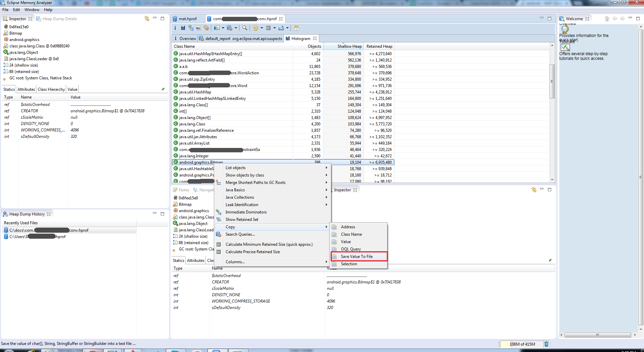Choose OQL Query in Copy submenu
644x352 pixels.
coord(359,249)
